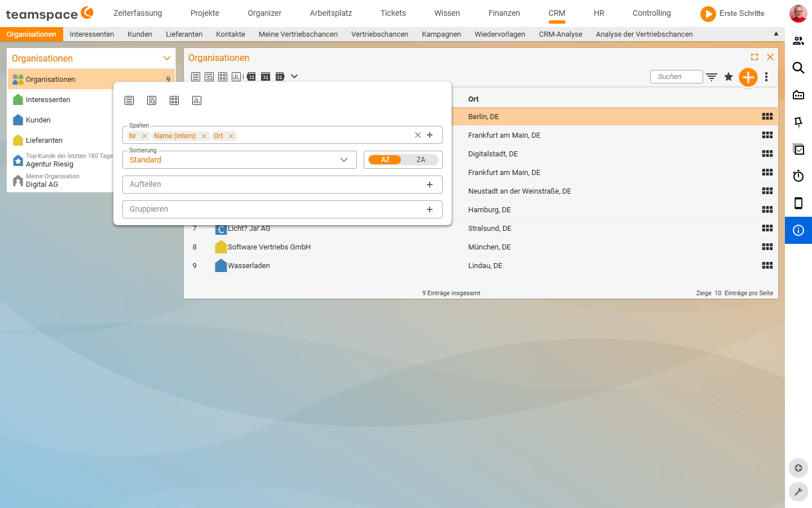Select tile view icon in Organisationen toolbar

pos(223,77)
